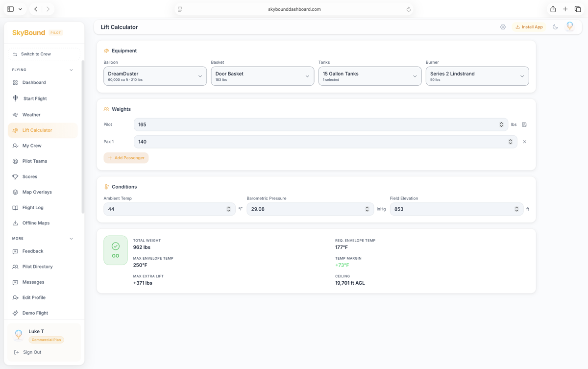
Task: Reload the page in address bar
Action: tap(408, 9)
